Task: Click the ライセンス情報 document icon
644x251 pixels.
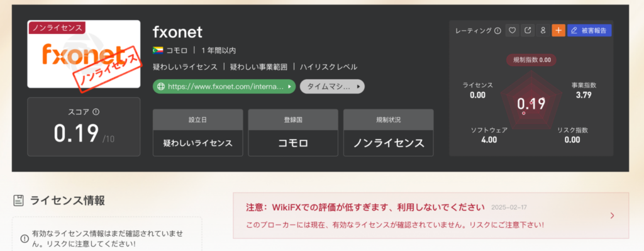Action: click(x=18, y=201)
